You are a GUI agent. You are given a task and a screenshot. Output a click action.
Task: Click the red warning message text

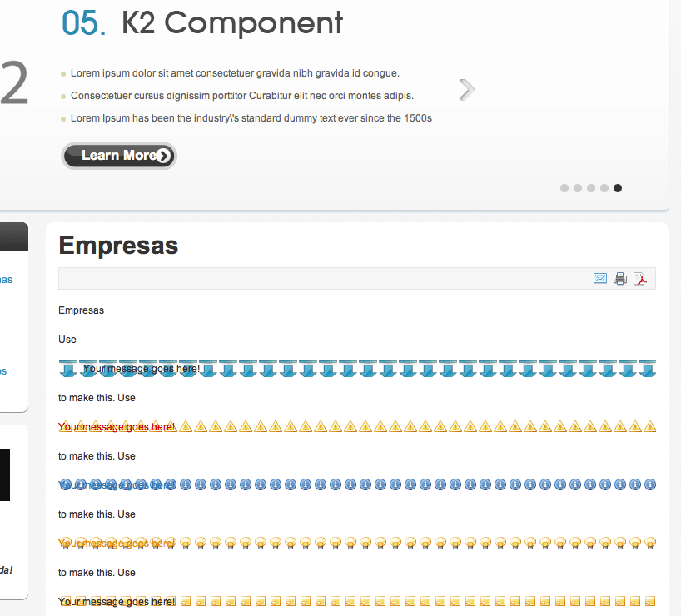coord(117,427)
